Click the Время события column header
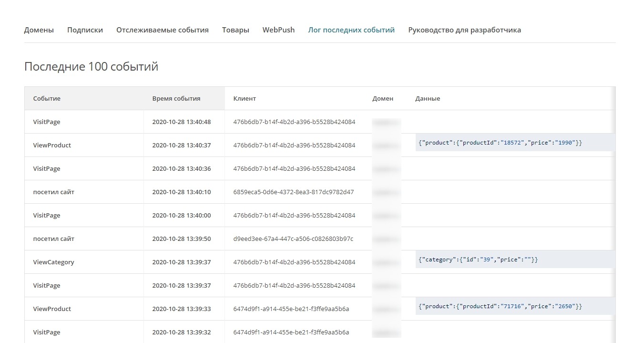 tap(176, 98)
